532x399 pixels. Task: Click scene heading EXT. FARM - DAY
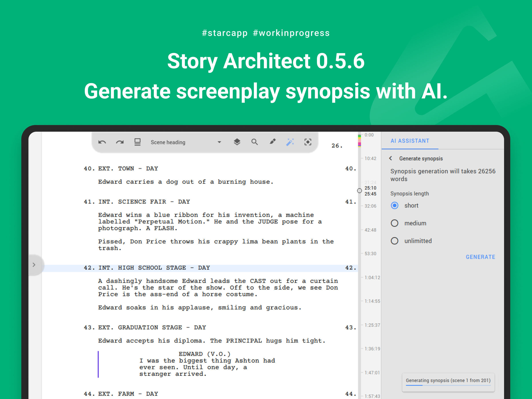[x=128, y=394]
